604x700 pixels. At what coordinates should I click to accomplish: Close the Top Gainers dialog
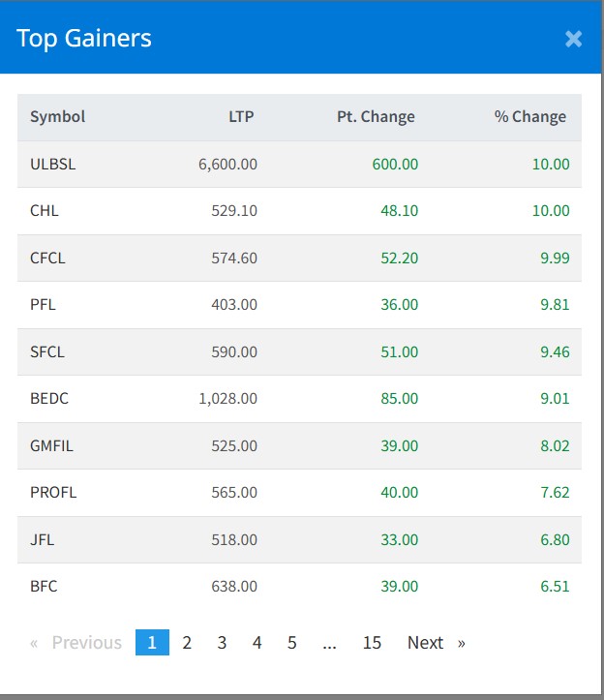[x=573, y=39]
